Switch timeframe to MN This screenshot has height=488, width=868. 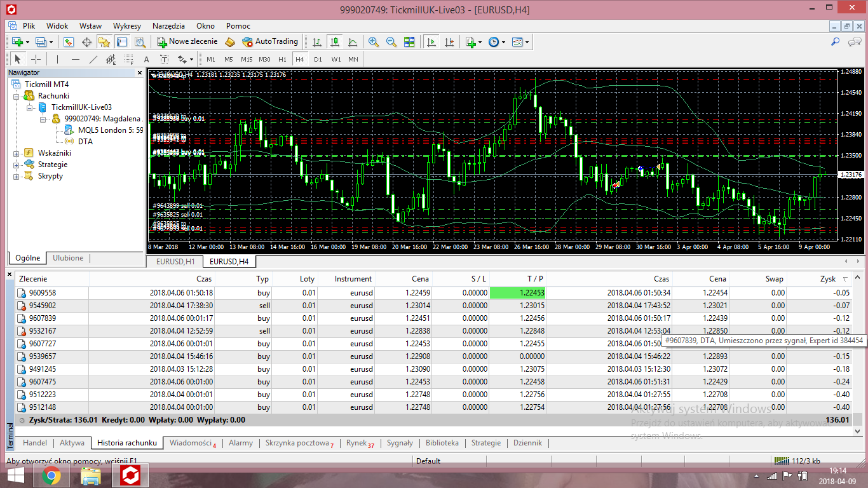[x=353, y=59]
